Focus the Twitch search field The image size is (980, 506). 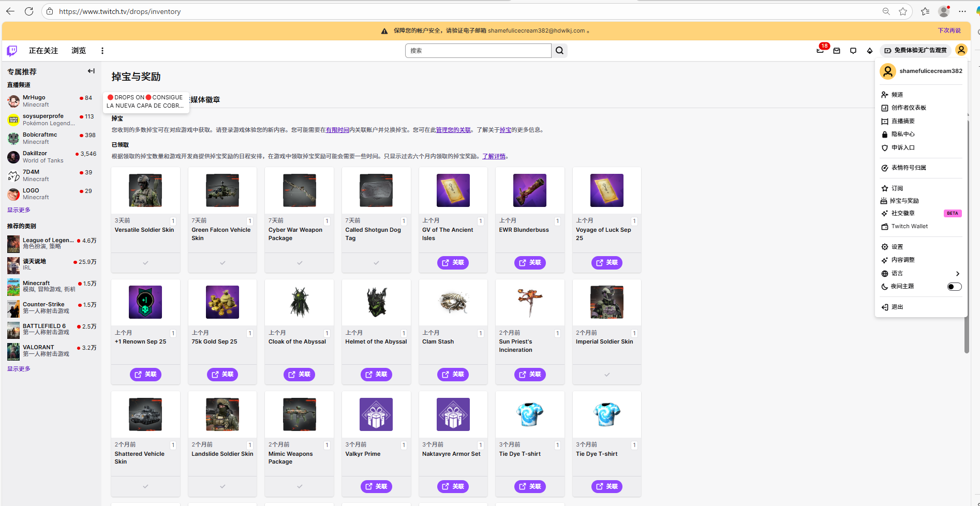[478, 51]
